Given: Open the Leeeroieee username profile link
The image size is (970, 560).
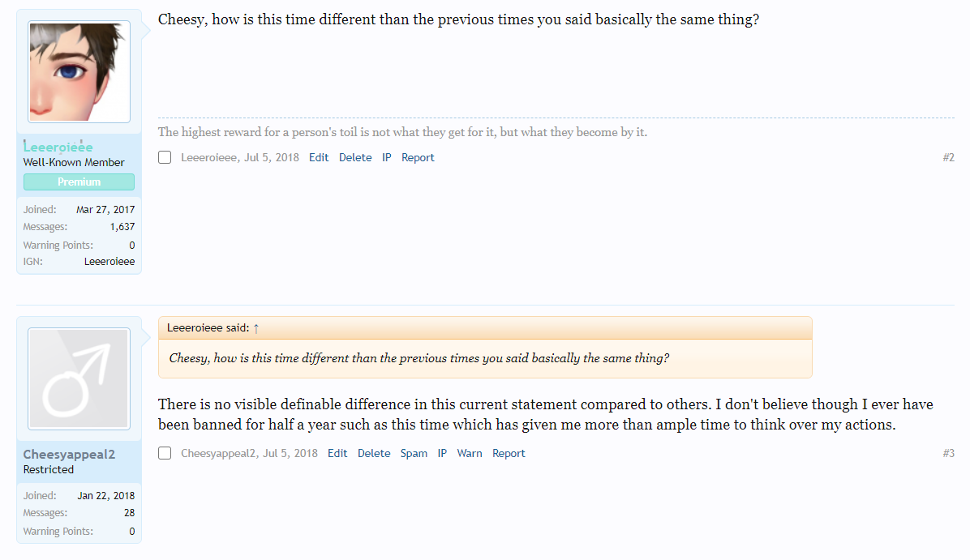Looking at the screenshot, I should pyautogui.click(x=58, y=147).
